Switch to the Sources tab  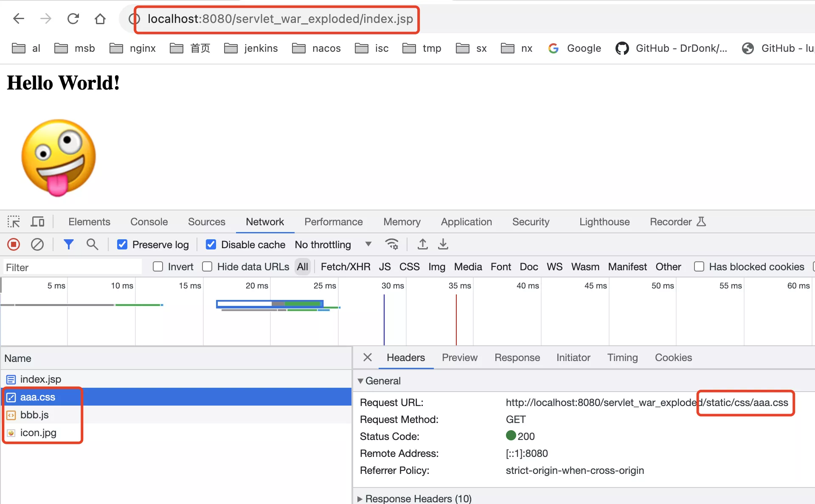coord(207,222)
